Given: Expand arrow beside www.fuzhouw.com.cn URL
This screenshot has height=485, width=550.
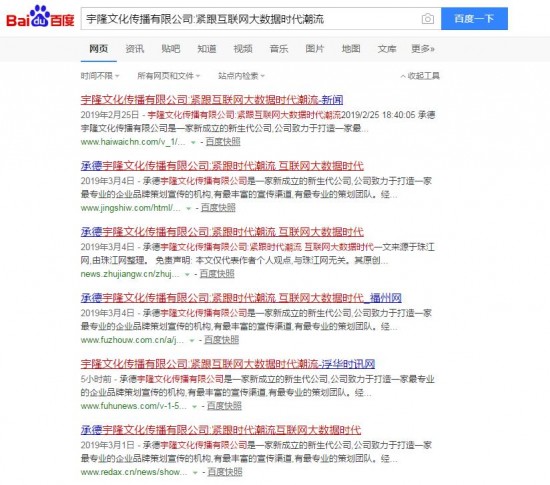Looking at the screenshot, I should point(192,341).
